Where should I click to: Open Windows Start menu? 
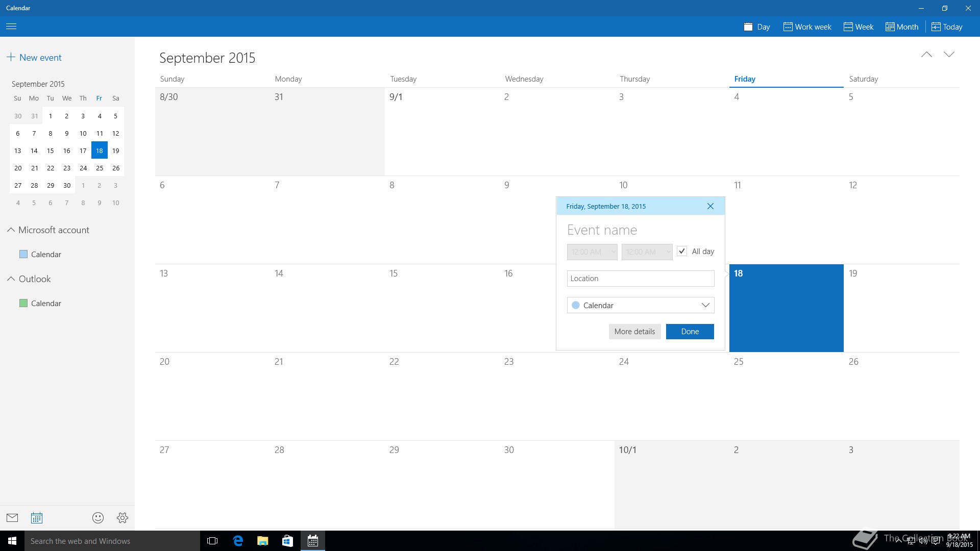tap(12, 541)
